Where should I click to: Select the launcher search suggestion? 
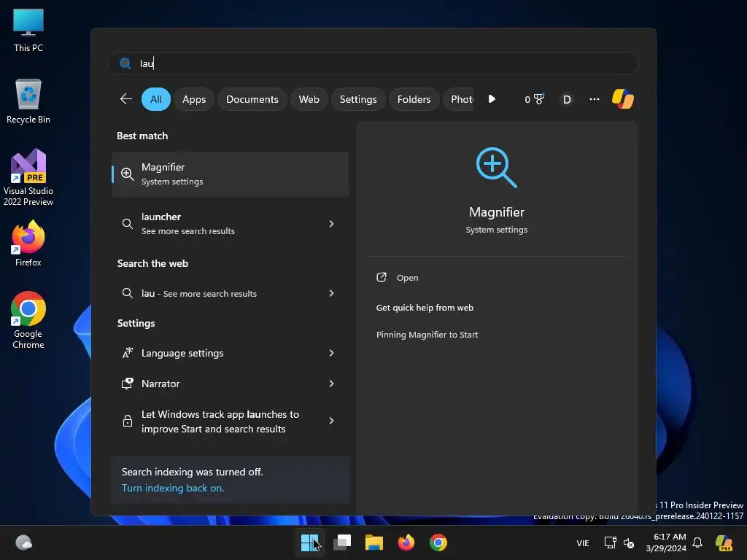click(x=230, y=224)
